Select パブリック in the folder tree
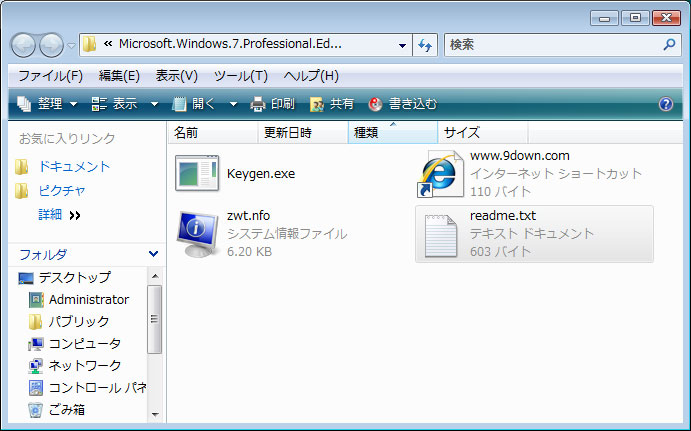The image size is (691, 431). 78,321
